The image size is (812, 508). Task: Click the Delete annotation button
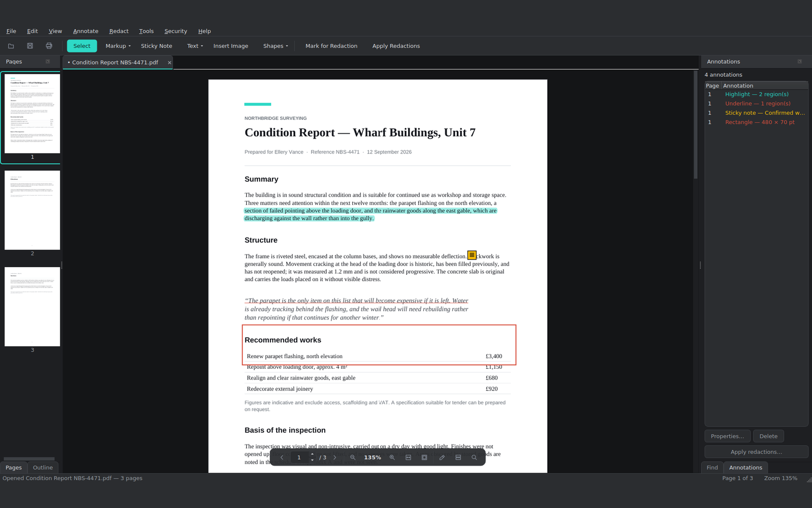(x=768, y=436)
